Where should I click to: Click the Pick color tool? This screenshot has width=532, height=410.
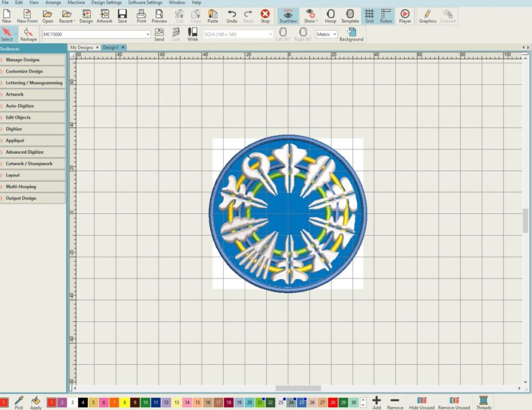(x=19, y=403)
